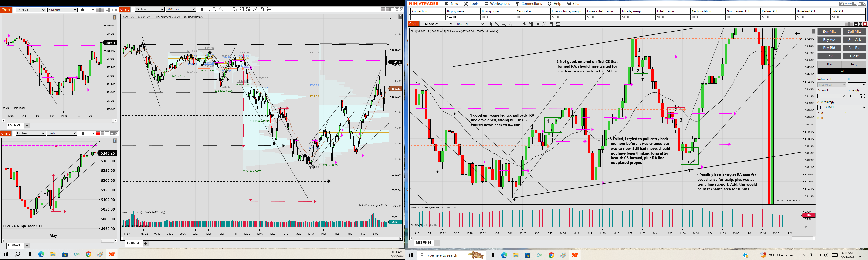
Task: Open the Daily interval dropdown
Action: pyautogui.click(x=62, y=134)
